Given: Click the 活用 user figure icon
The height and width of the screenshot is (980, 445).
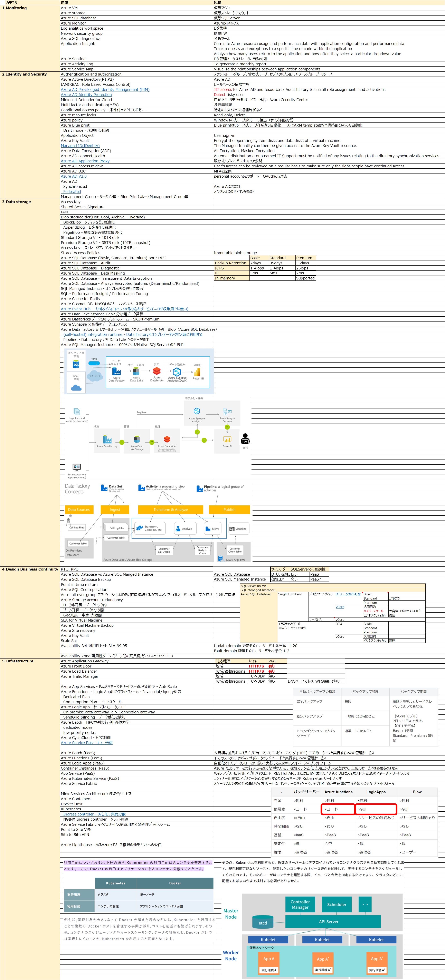Looking at the screenshot, I should (x=246, y=439).
